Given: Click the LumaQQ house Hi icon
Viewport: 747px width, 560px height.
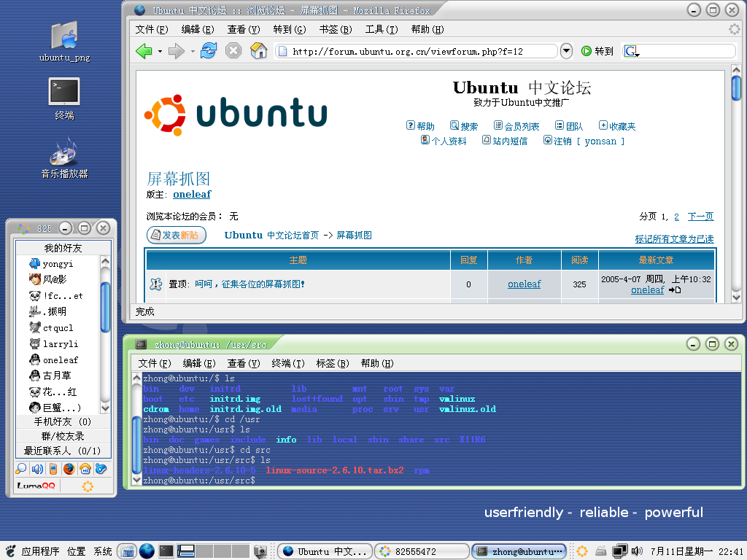Looking at the screenshot, I should pyautogui.click(x=85, y=469).
